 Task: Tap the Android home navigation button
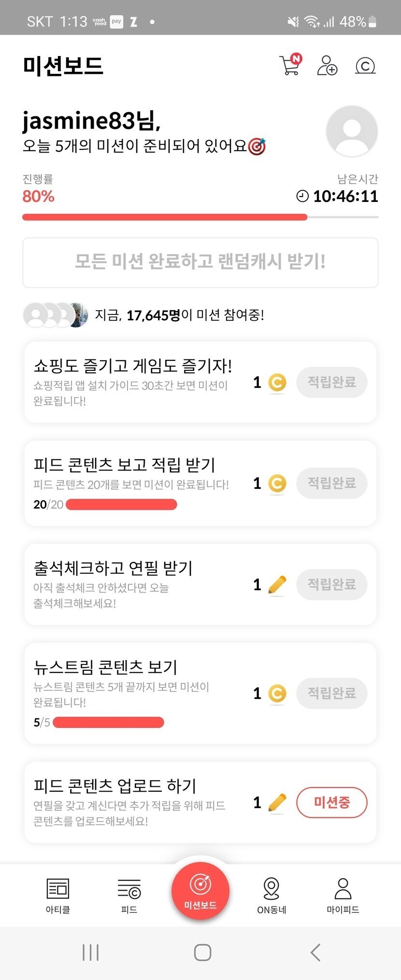coord(202,952)
